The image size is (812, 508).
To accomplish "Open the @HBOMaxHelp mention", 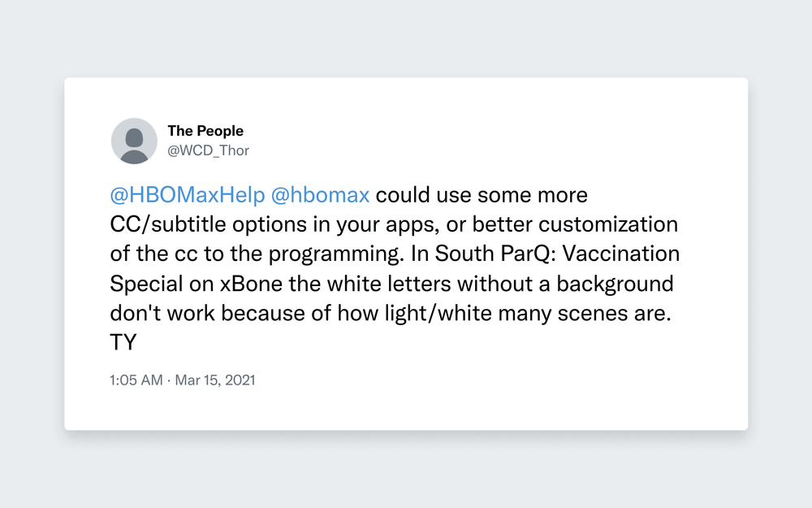I will click(188, 195).
